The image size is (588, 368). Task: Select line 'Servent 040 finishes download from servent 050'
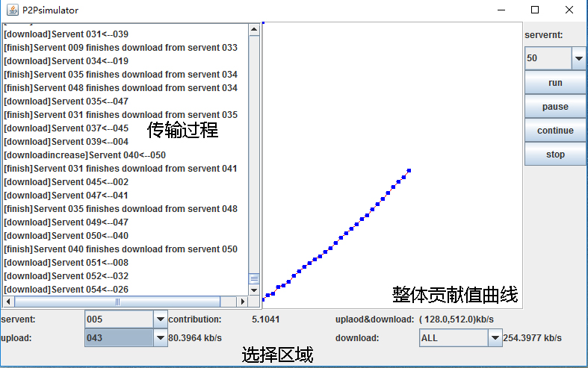coord(120,249)
